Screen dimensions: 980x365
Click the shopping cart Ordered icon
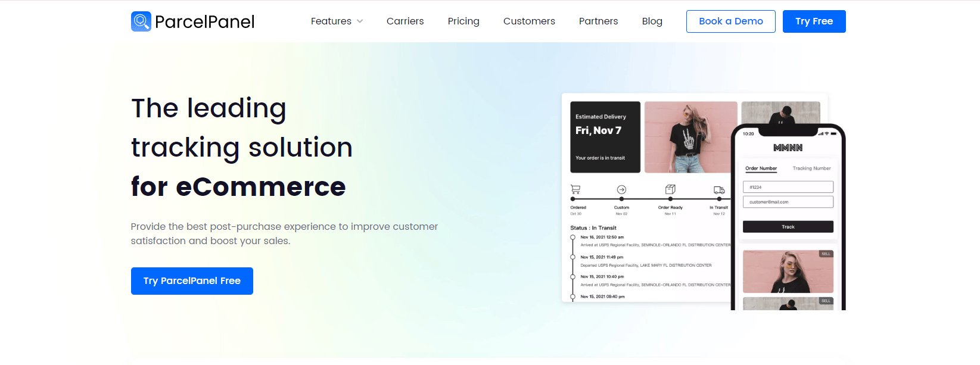(x=575, y=189)
